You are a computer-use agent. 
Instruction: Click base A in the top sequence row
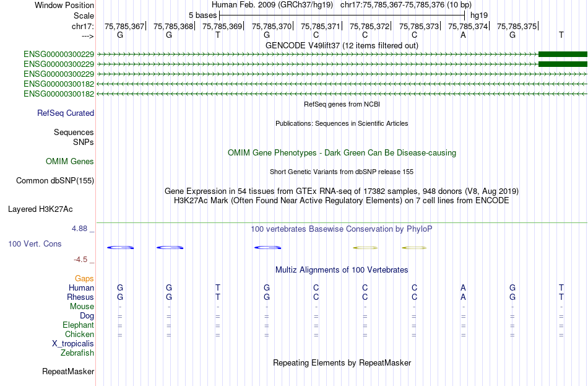click(x=463, y=35)
